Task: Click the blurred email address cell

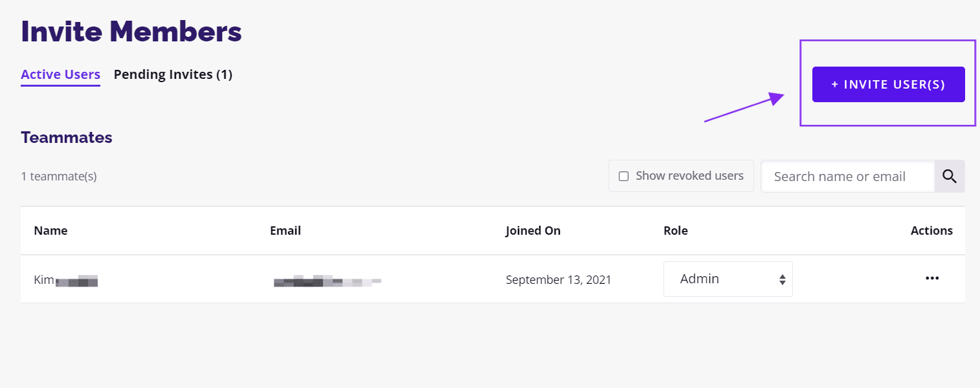Action: pyautogui.click(x=328, y=281)
